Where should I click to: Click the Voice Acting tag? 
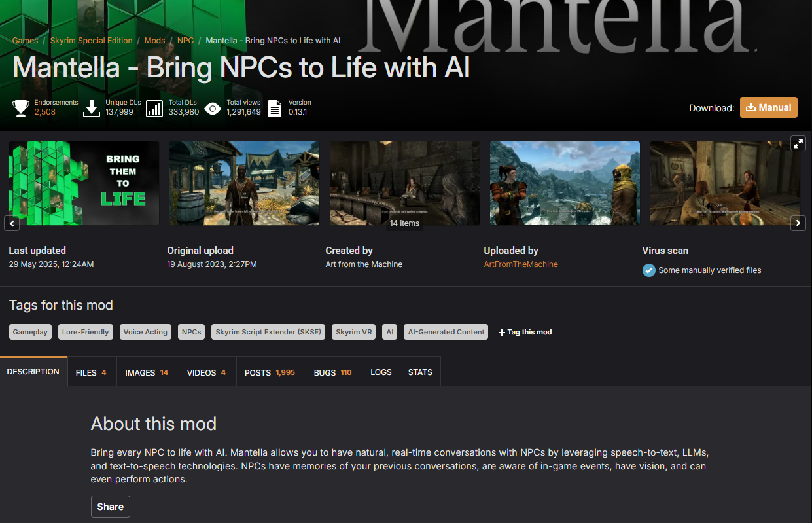pyautogui.click(x=145, y=332)
